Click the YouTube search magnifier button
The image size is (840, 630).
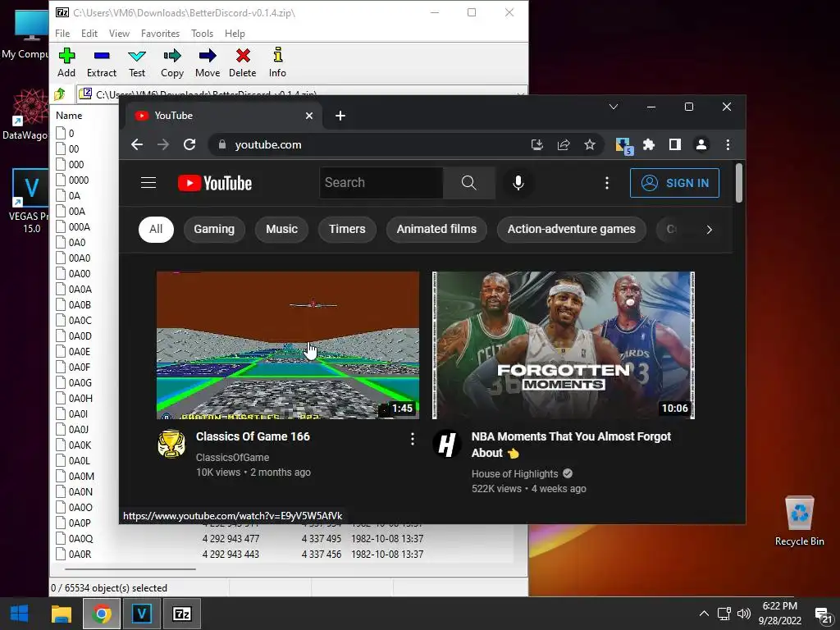(468, 183)
